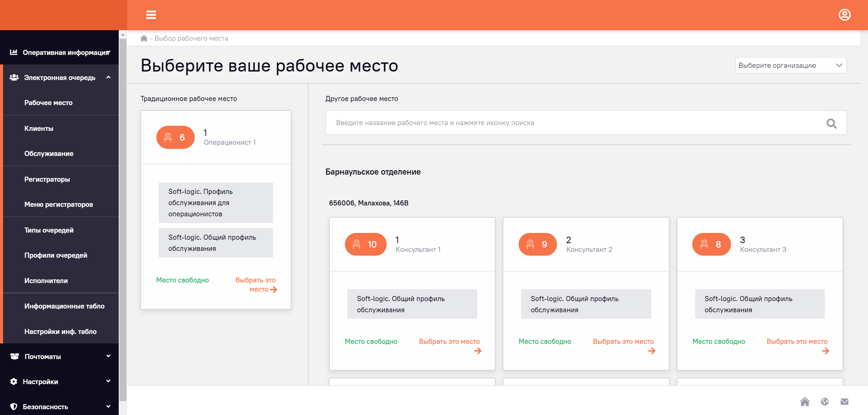Collapse the Электронная очередь section chevron
This screenshot has height=415, width=868.
click(108, 78)
